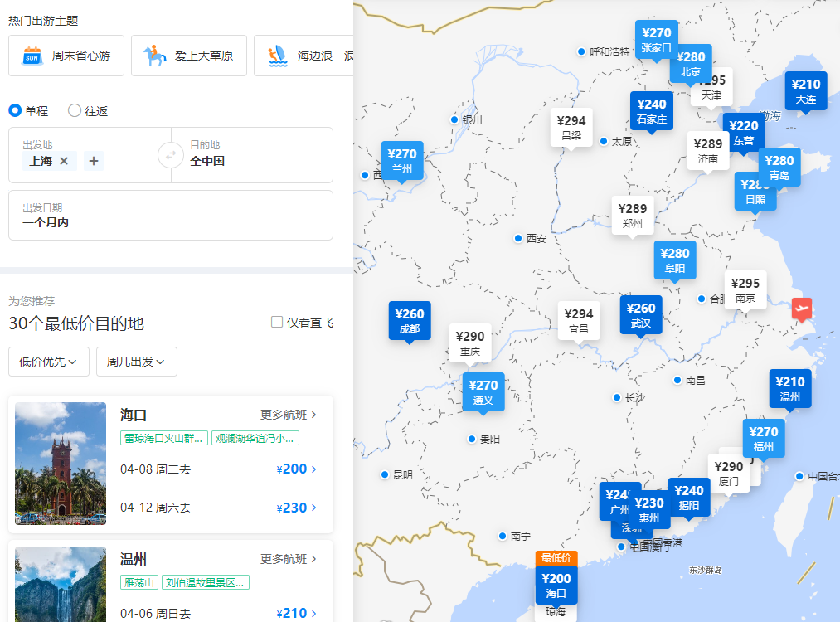840x622 pixels.
Task: Click the 周末省心游 calendar icon
Action: click(x=32, y=56)
